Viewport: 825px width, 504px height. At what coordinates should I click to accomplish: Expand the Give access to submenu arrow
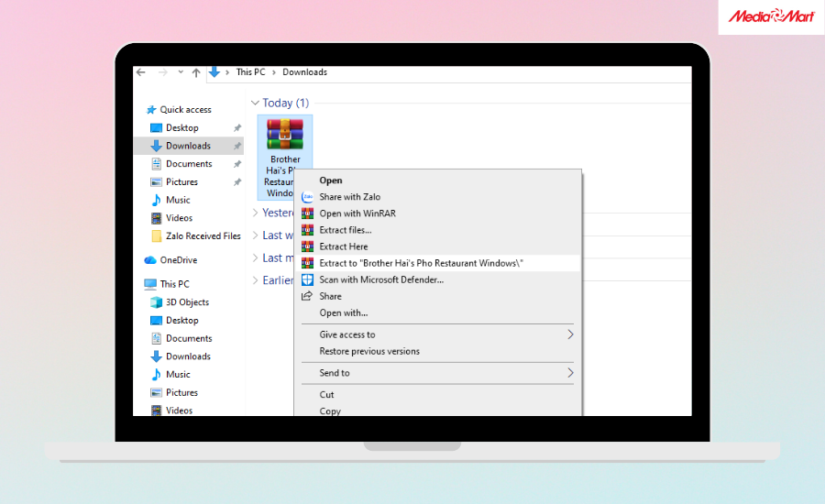(570, 334)
